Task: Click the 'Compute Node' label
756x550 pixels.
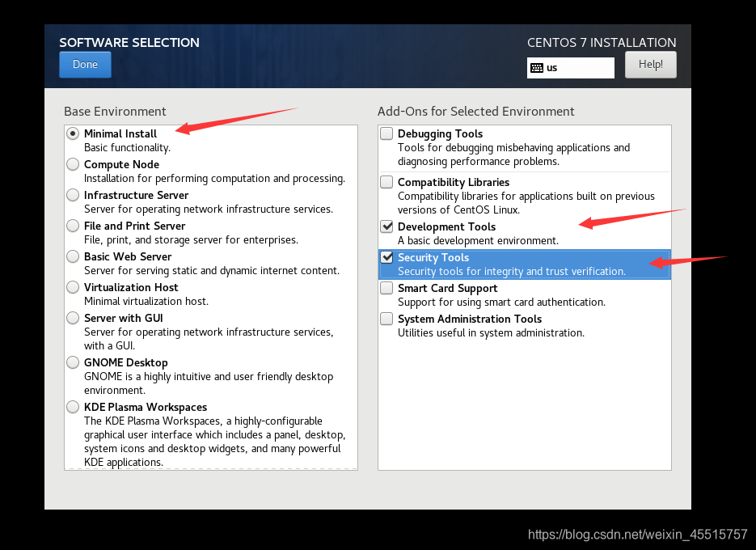Action: click(x=121, y=164)
